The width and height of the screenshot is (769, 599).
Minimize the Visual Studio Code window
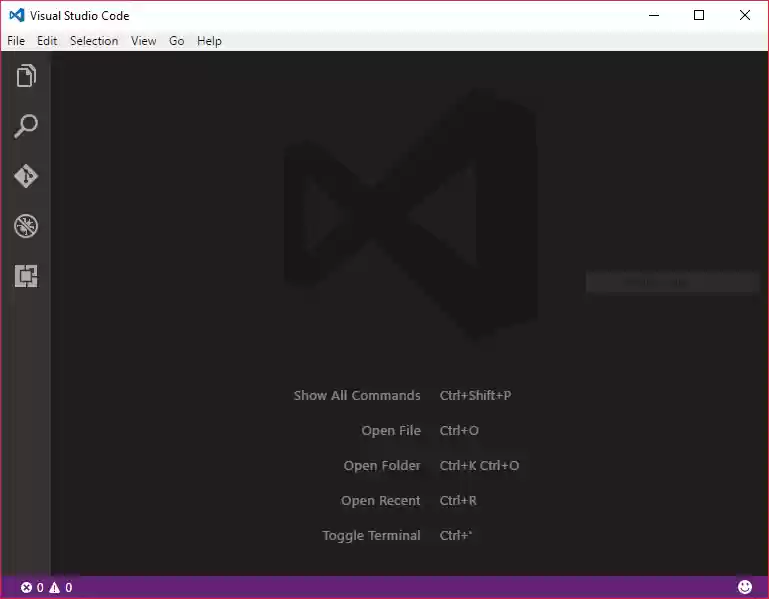tap(654, 15)
